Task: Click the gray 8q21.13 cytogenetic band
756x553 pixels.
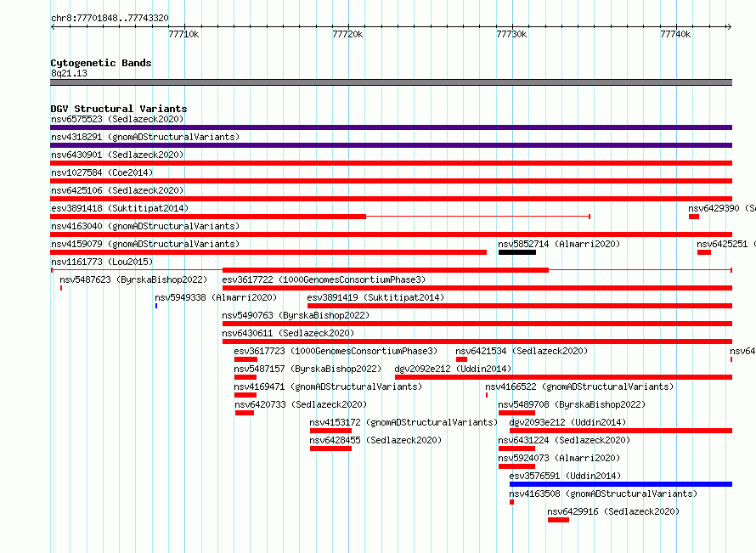Action: pos(391,82)
